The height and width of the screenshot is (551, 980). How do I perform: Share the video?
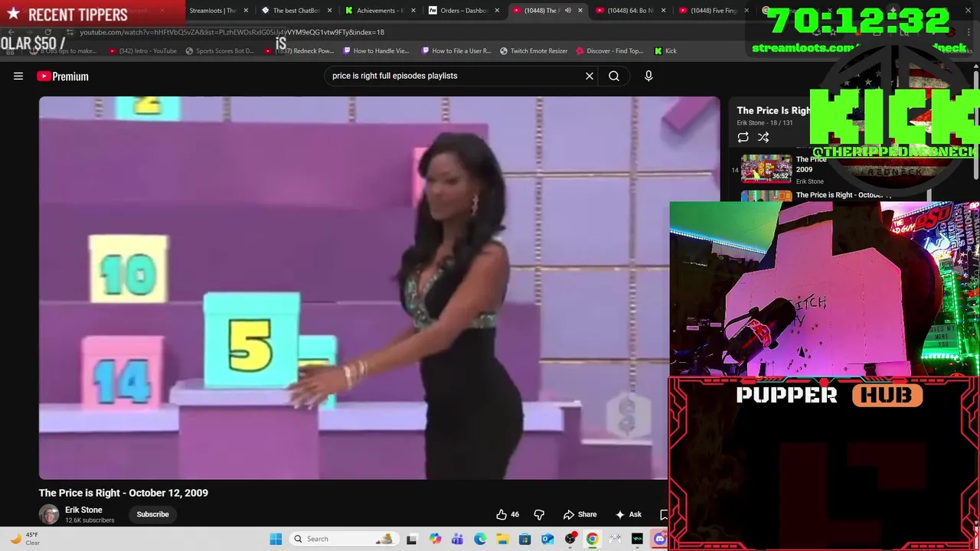point(580,514)
